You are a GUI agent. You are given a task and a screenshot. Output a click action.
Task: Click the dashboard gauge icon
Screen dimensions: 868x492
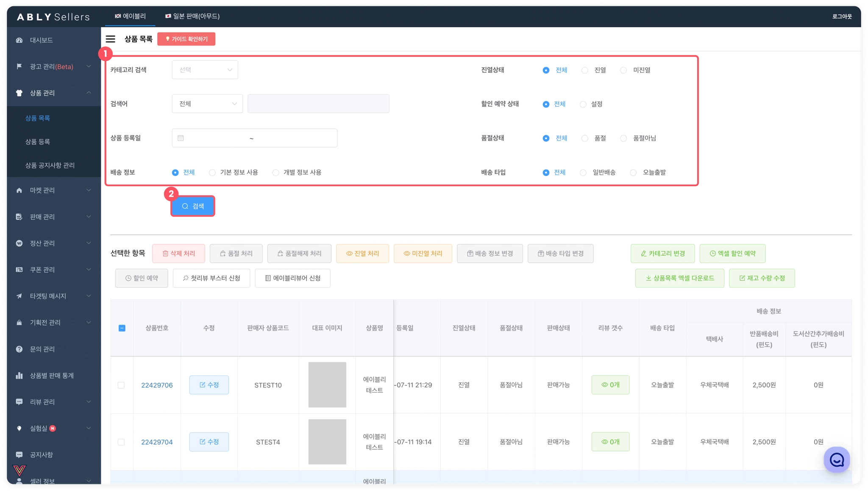pyautogui.click(x=19, y=40)
